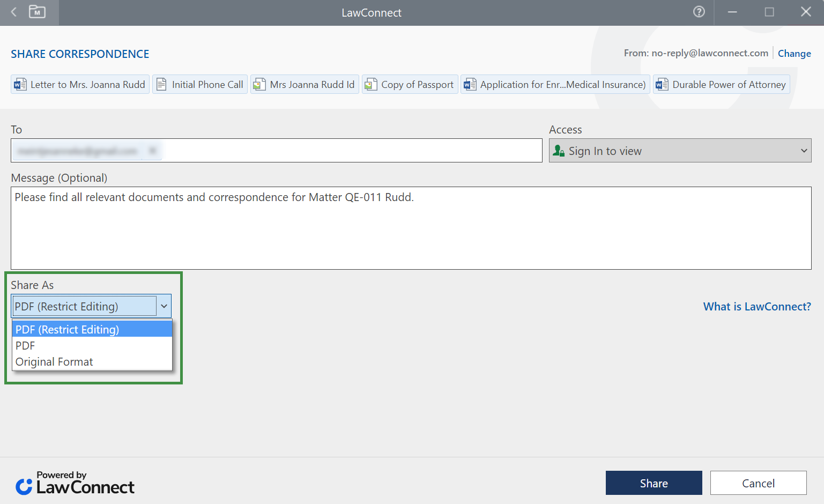Open the matter folder icon in title bar
The image size is (824, 504).
tap(37, 12)
